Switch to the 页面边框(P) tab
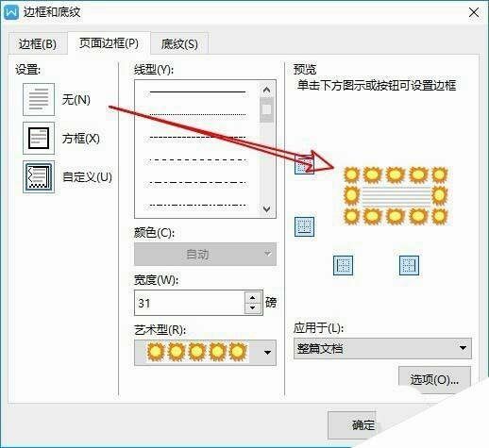 tap(109, 43)
